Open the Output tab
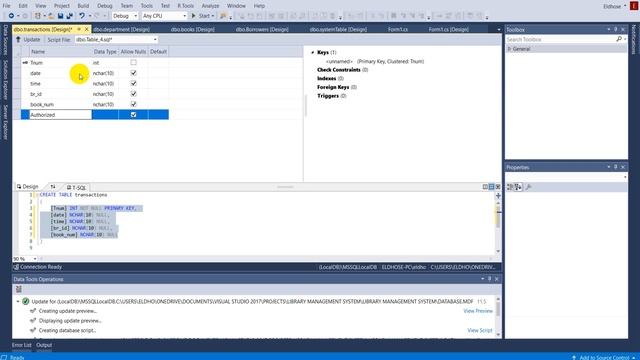640x360 pixels. (44, 345)
